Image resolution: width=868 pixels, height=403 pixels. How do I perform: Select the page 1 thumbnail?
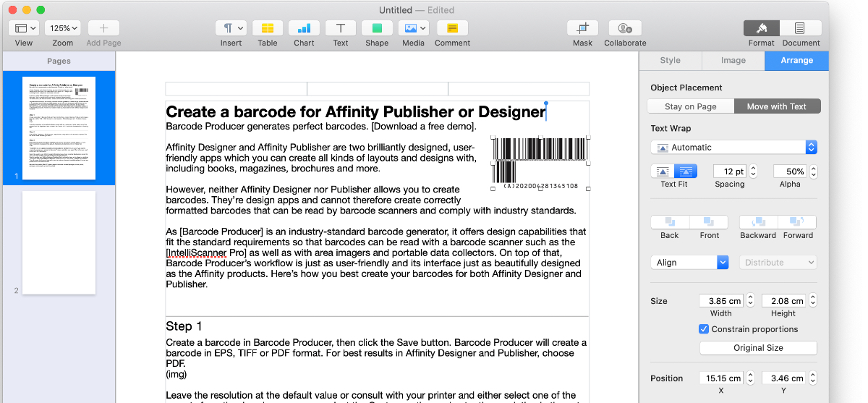click(x=59, y=129)
